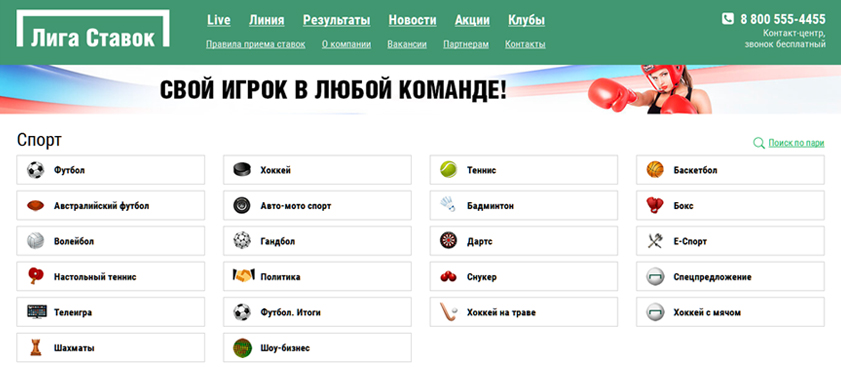Screen dimensions: 841x368
Task: Click the basketball icon for Баскетбол
Action: 655,170
